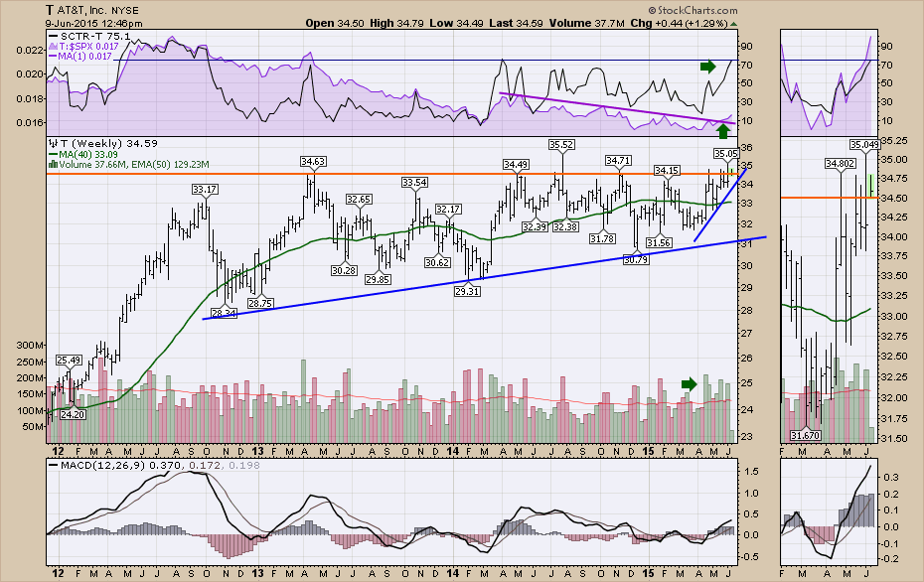This screenshot has height=582, width=924.
Task: Click the 29.31 low price label
Action: tap(467, 291)
